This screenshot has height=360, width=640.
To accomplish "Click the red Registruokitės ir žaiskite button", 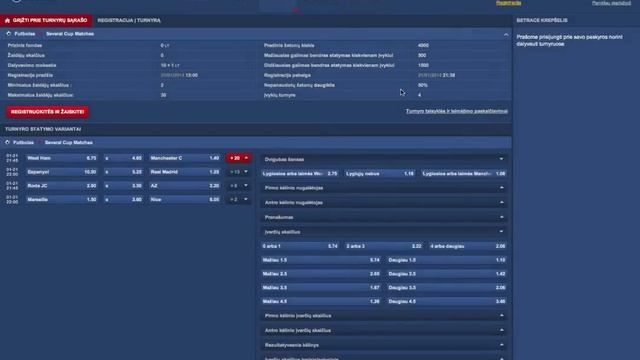I will (x=47, y=112).
